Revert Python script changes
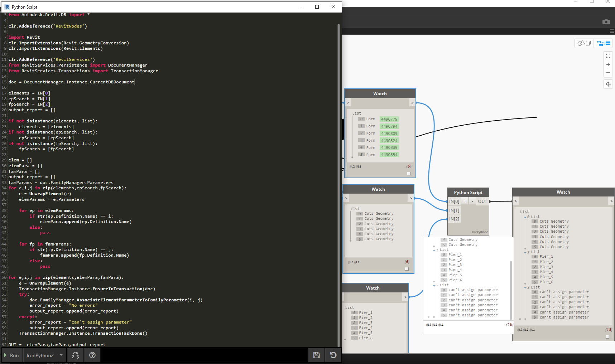Viewport: 615px width, 364px height. (333, 355)
